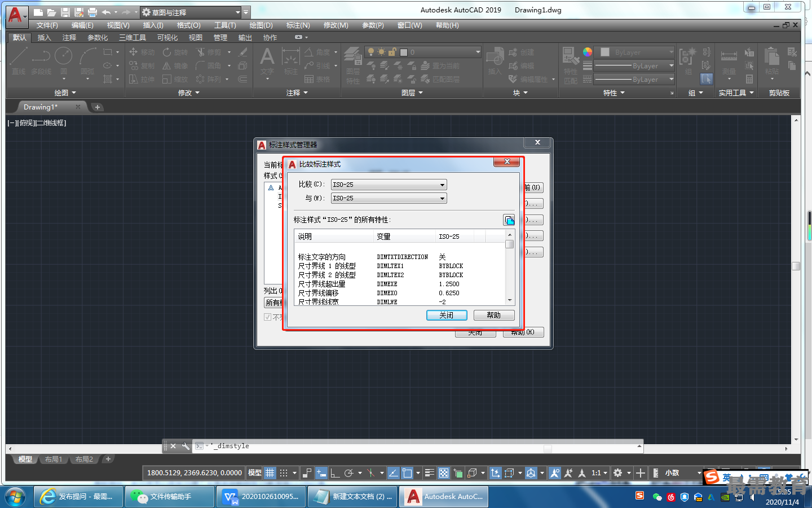Click the 帮助 button in compare dialog
Screen dimensions: 812x508
[494, 315]
